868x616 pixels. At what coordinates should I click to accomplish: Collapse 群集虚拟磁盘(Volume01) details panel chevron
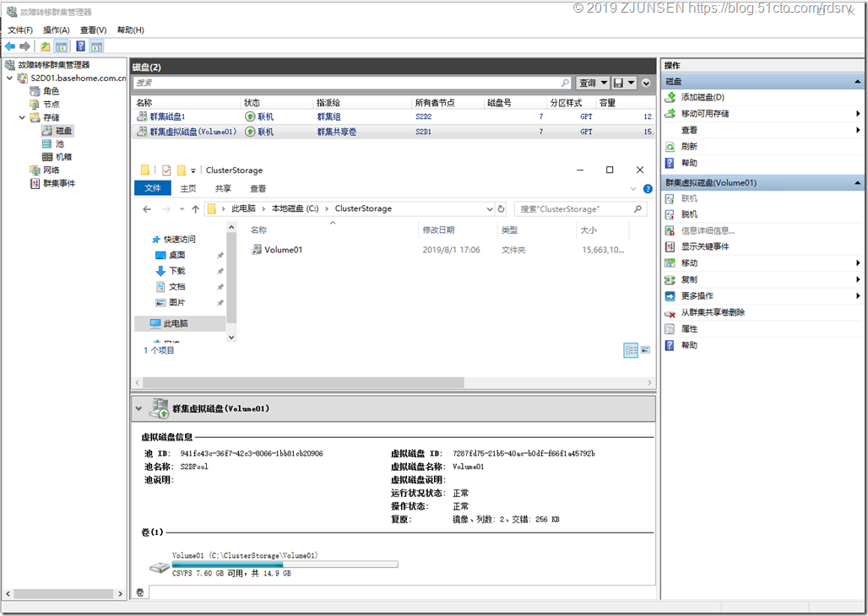(x=139, y=408)
